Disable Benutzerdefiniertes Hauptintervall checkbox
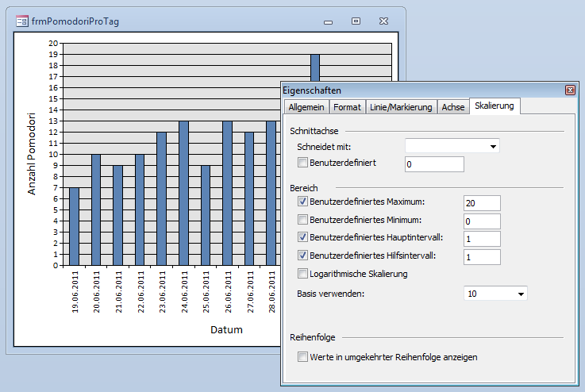The width and height of the screenshot is (585, 392). pos(302,237)
